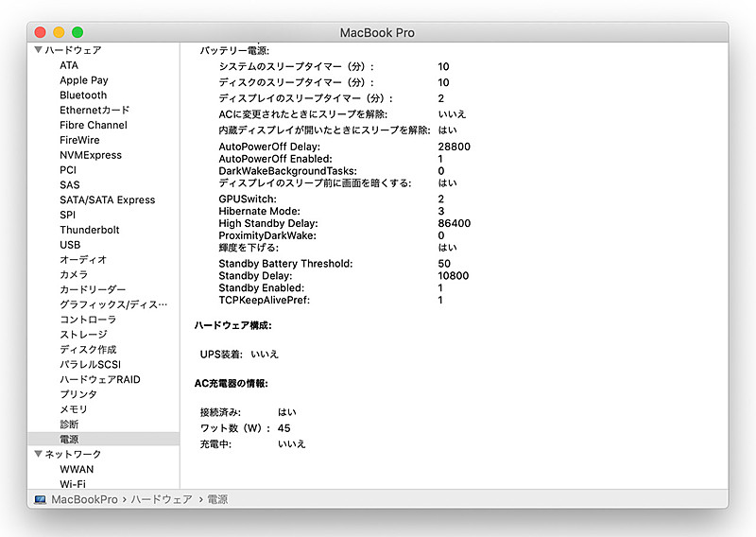Image resolution: width=756 pixels, height=537 pixels.
Task: Select the AC充電器の情報 heading
Action: [231, 384]
